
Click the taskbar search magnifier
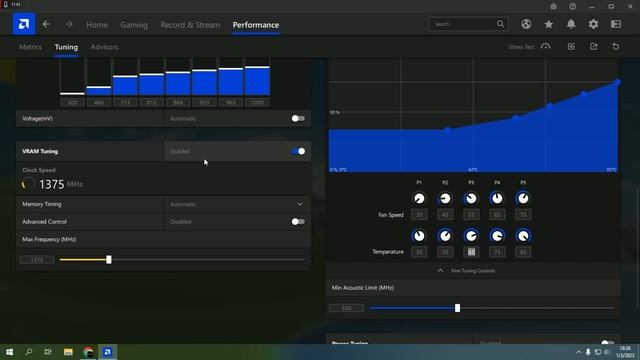click(29, 352)
